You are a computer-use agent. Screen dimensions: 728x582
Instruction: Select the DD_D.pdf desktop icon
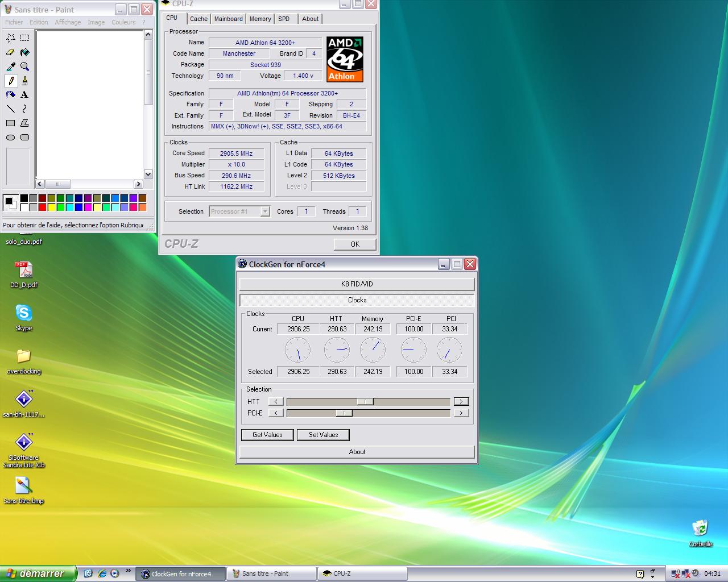click(24, 275)
